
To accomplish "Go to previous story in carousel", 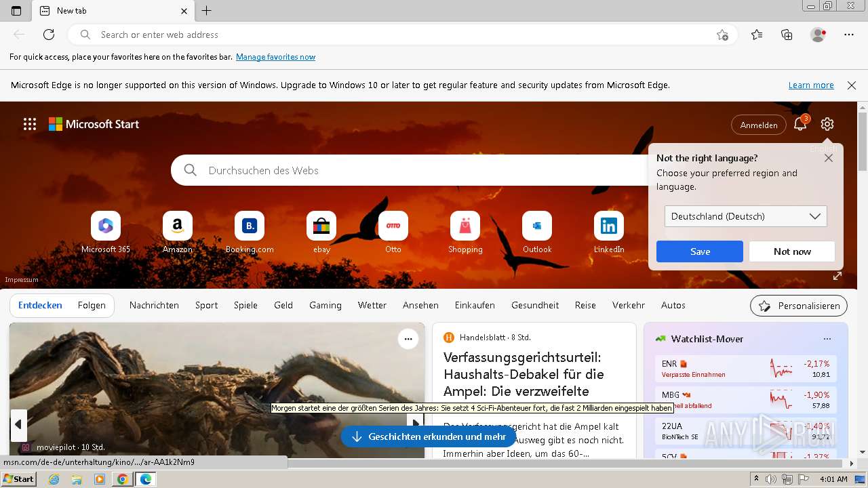I will click(18, 424).
